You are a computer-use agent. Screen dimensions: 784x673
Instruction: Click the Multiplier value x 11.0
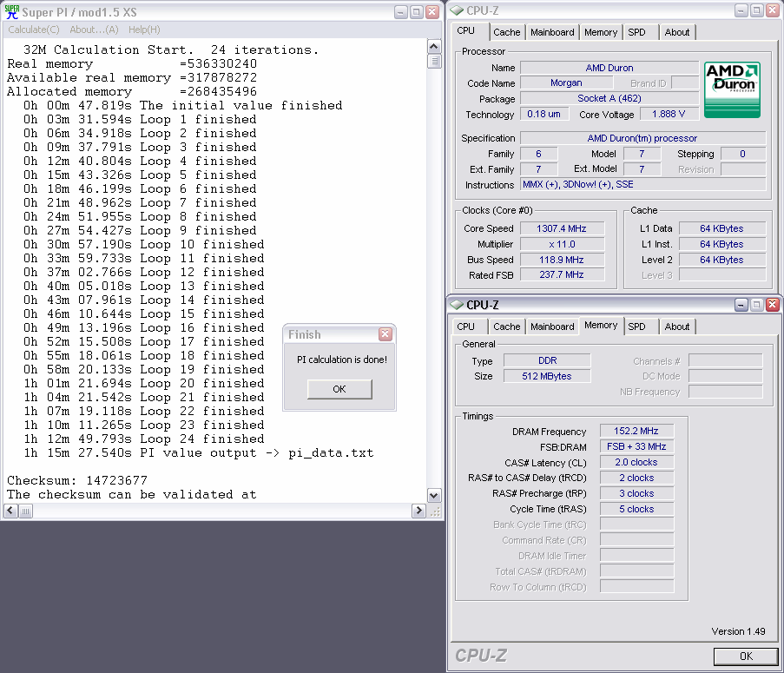pyautogui.click(x=562, y=244)
